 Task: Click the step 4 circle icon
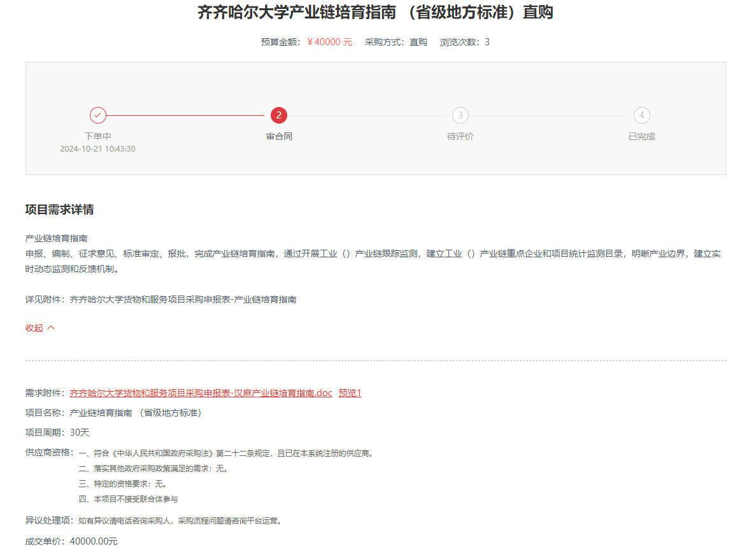pos(641,115)
